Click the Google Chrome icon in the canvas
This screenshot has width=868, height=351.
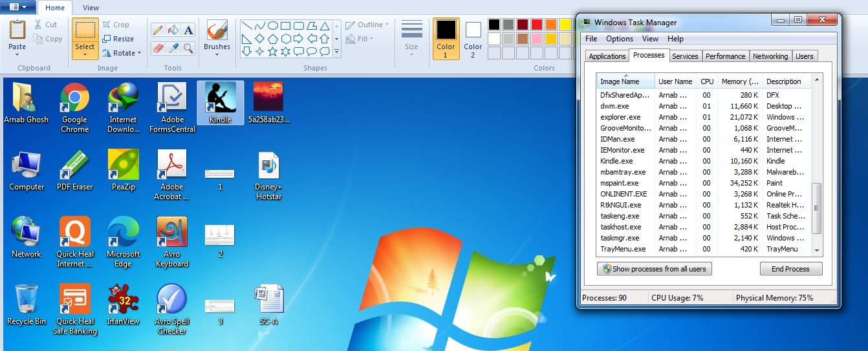coord(74,109)
